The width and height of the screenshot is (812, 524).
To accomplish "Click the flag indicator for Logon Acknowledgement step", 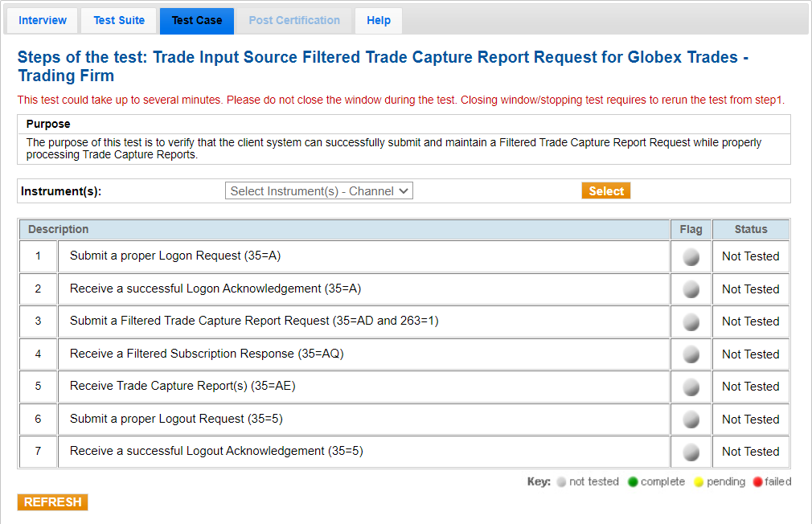I will click(691, 289).
